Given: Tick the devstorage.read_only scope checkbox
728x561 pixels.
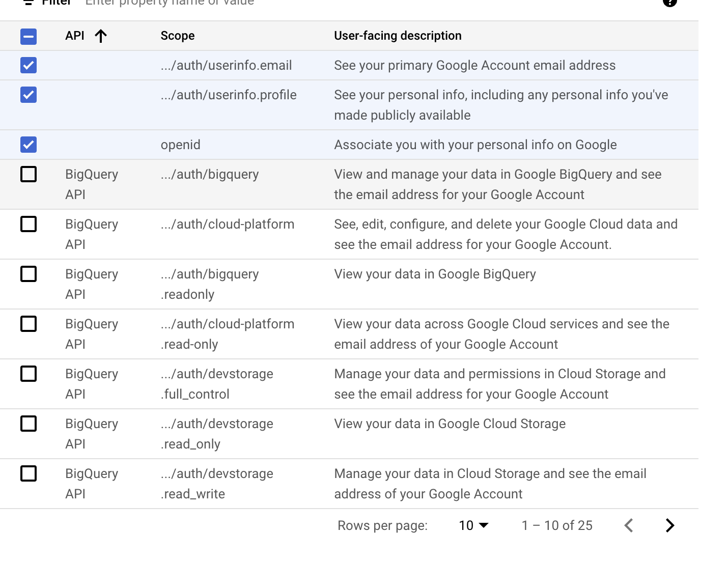Looking at the screenshot, I should (x=29, y=424).
